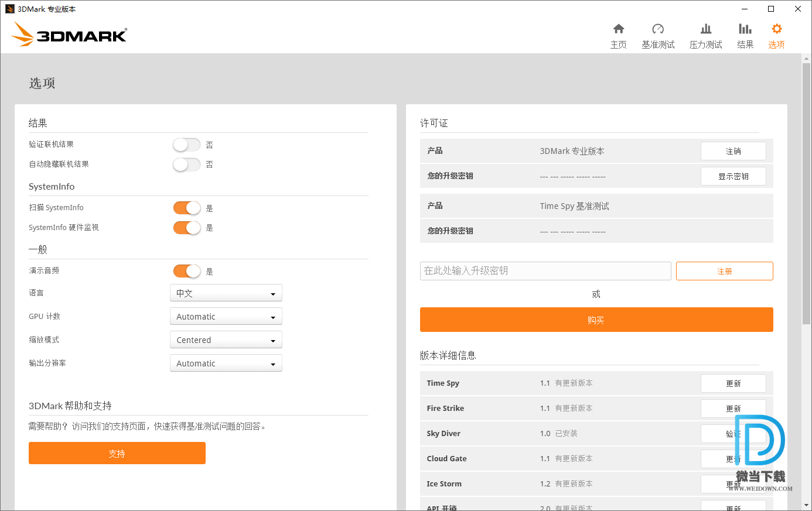Viewport: 812px width, 511px height.
Task: Disable 扫描 SystemInfo switch
Action: [187, 208]
